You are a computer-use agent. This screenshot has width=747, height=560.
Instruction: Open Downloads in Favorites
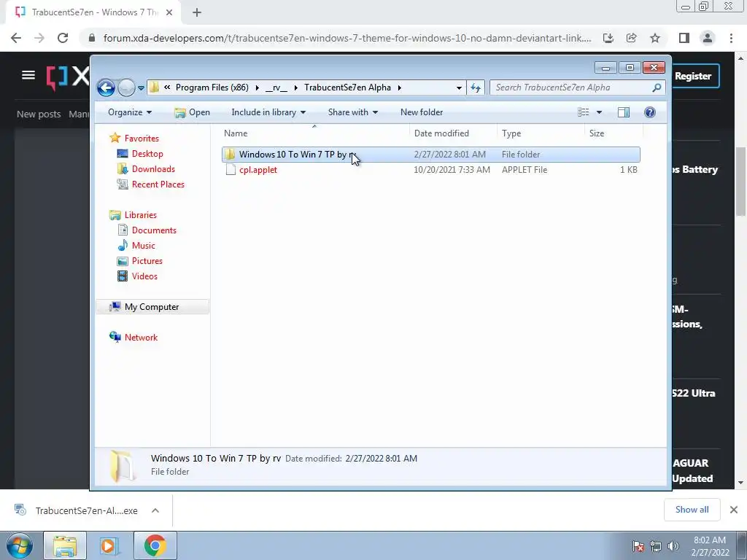click(153, 169)
